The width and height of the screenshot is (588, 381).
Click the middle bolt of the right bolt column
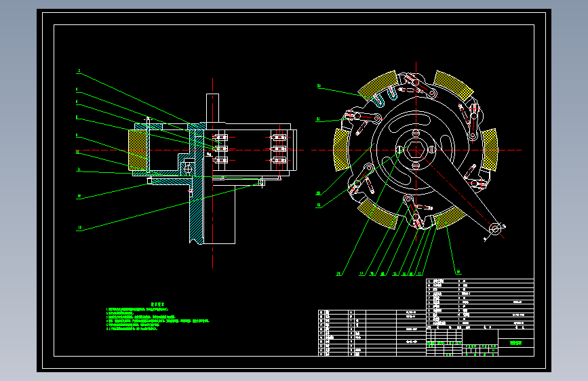pos(278,149)
